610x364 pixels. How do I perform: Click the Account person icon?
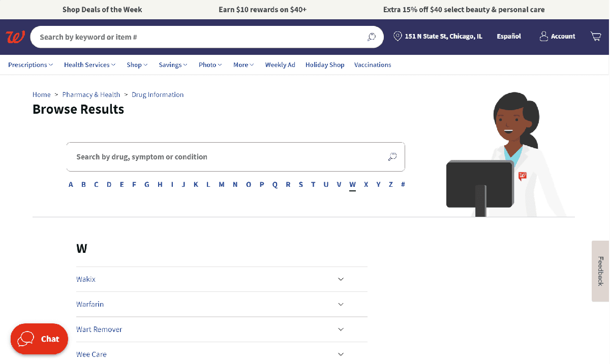click(544, 37)
